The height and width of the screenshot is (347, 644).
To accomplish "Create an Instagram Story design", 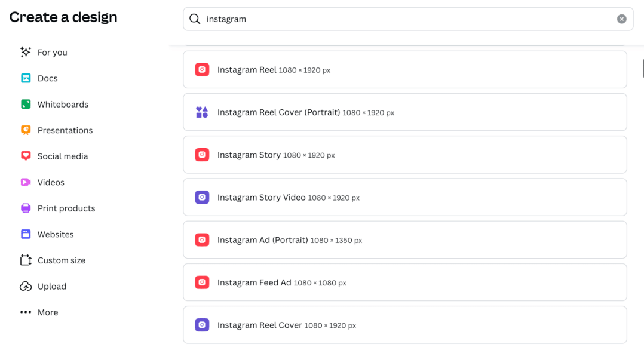I will pyautogui.click(x=405, y=155).
